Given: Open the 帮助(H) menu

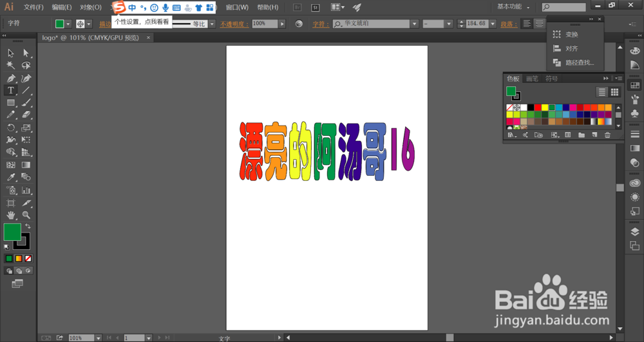Looking at the screenshot, I should click(267, 7).
